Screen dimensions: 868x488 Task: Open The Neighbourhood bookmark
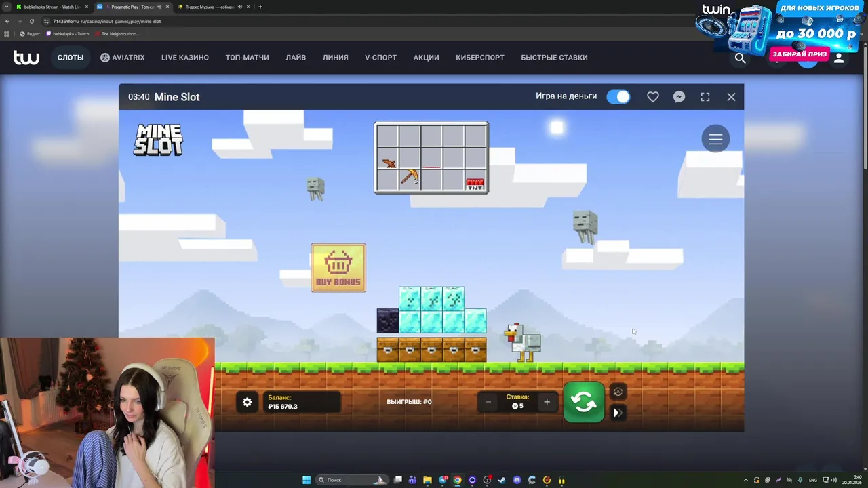pos(117,33)
